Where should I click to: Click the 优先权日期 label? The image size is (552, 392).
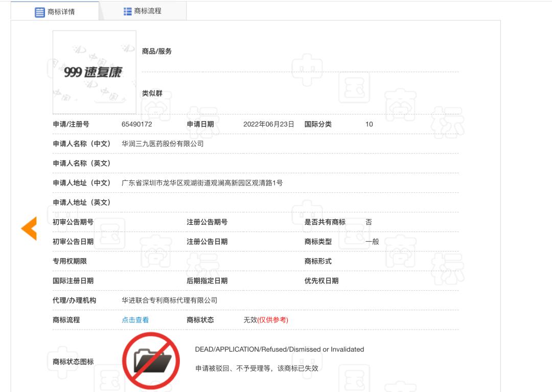pyautogui.click(x=321, y=281)
